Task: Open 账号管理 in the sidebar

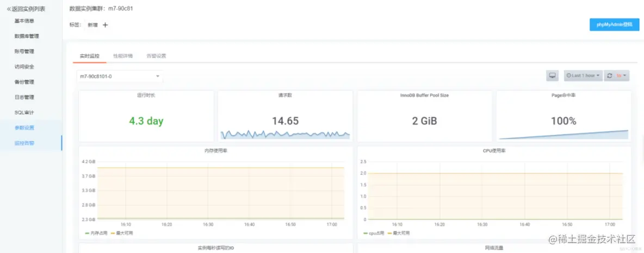Action: coord(24,51)
